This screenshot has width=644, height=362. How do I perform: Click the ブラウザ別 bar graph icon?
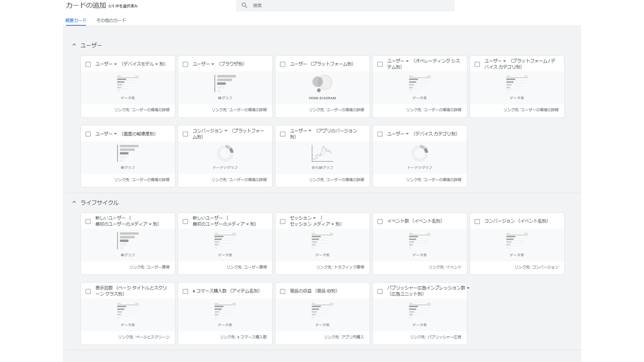[225, 83]
